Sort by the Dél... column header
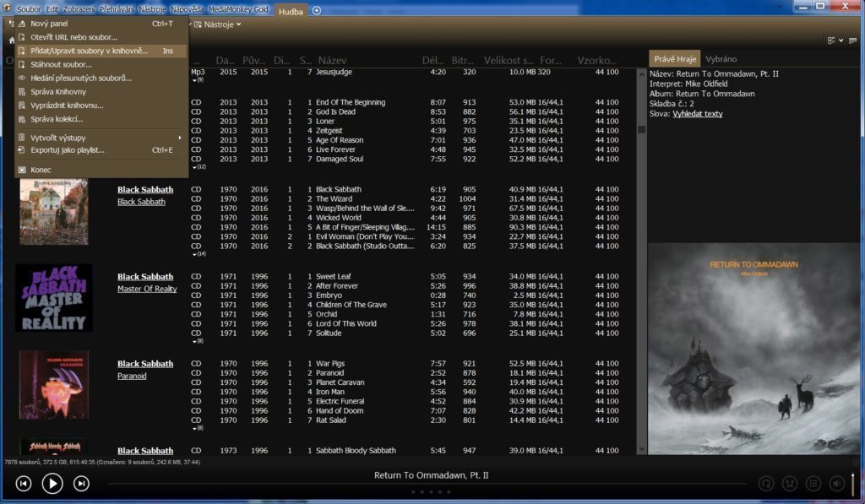Screen dimensions: 865x504 pos(432,61)
